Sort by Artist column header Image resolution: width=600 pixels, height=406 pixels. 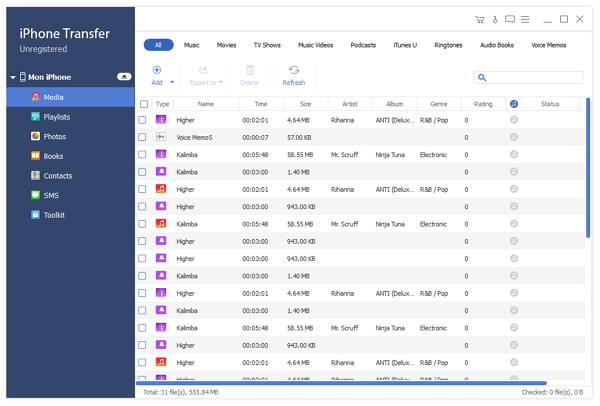click(x=350, y=104)
